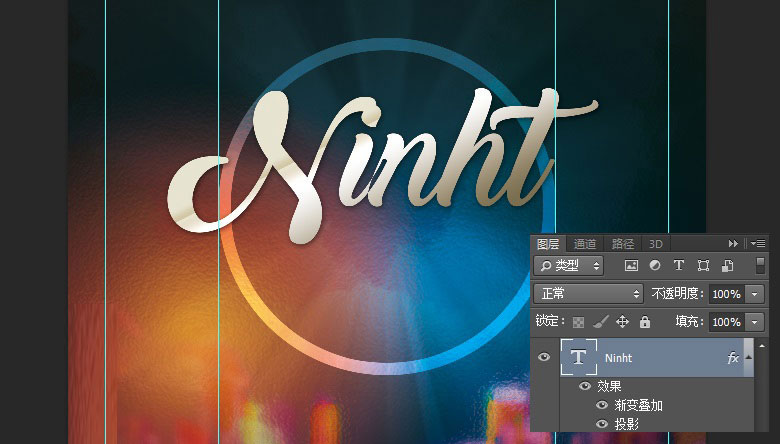The width and height of the screenshot is (780, 444).
Task: Hide the Ninht text layer
Action: [544, 358]
